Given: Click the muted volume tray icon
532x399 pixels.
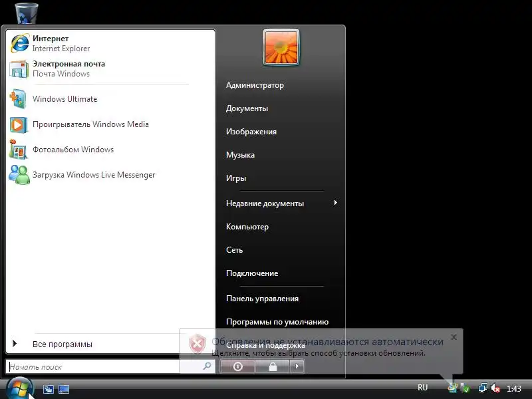Looking at the screenshot, I should pos(495,388).
